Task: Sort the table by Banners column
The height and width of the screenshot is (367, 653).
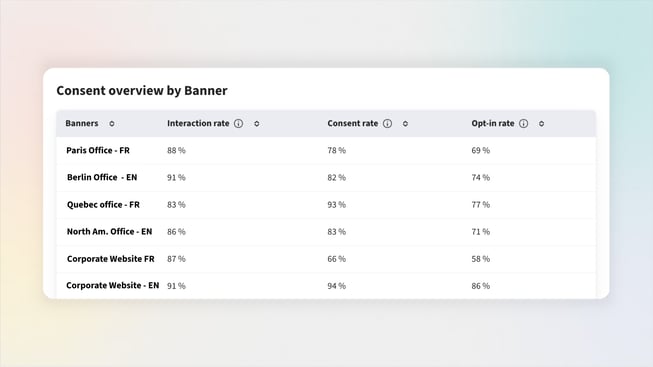Action: tap(112, 124)
